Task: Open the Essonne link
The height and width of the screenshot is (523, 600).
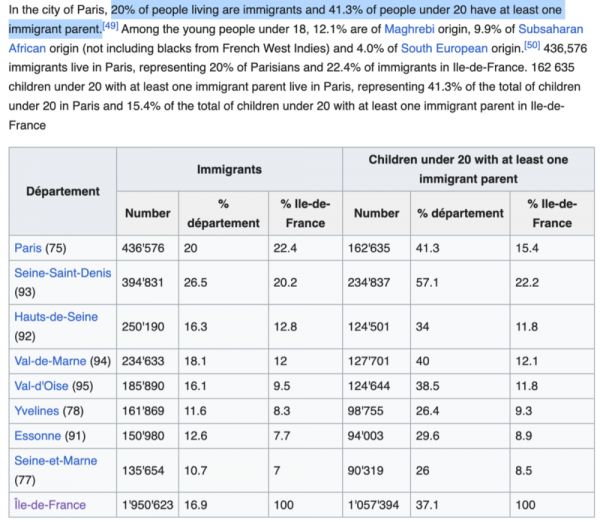Action: point(39,435)
